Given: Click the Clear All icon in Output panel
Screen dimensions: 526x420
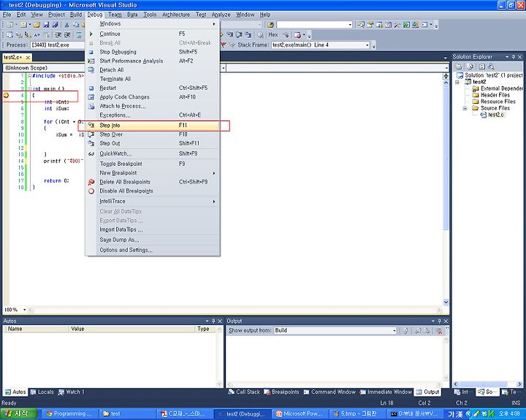Looking at the screenshot, I should 440,331.
